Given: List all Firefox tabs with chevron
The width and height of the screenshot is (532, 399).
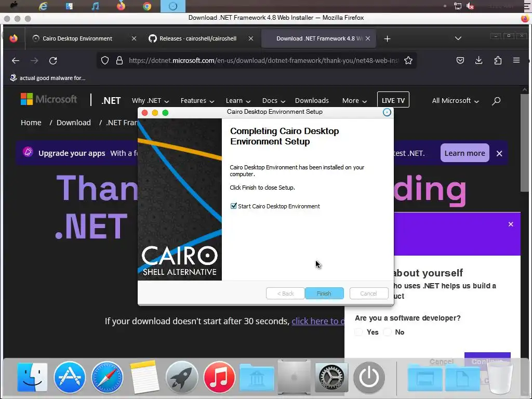Looking at the screenshot, I should coord(458,38).
